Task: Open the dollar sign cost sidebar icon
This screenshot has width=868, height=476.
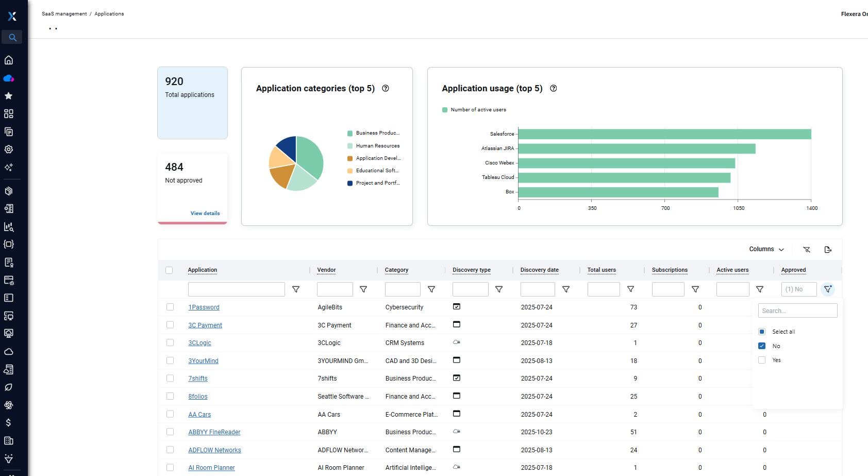Action: coord(9,423)
